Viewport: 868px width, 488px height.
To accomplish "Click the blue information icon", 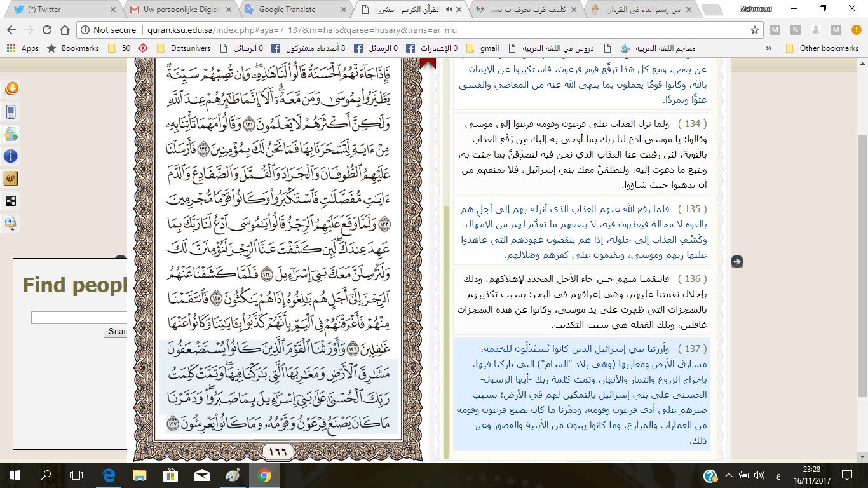I will (11, 156).
